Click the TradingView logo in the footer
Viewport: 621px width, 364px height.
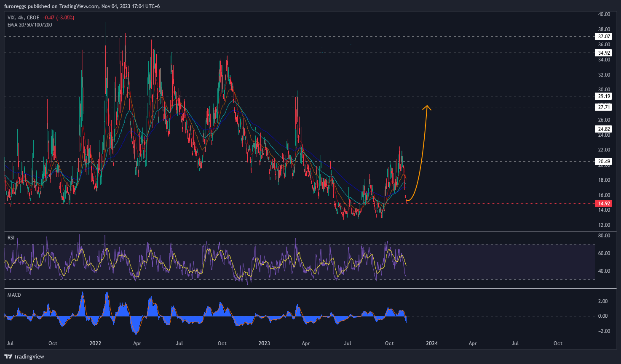click(x=24, y=356)
